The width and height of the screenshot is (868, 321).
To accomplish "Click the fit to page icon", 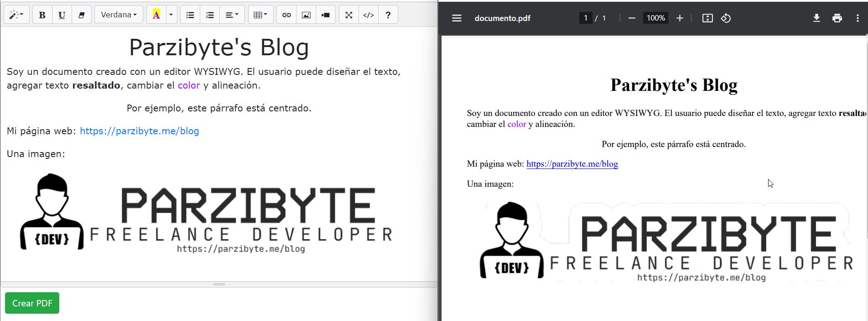I will pos(707,18).
